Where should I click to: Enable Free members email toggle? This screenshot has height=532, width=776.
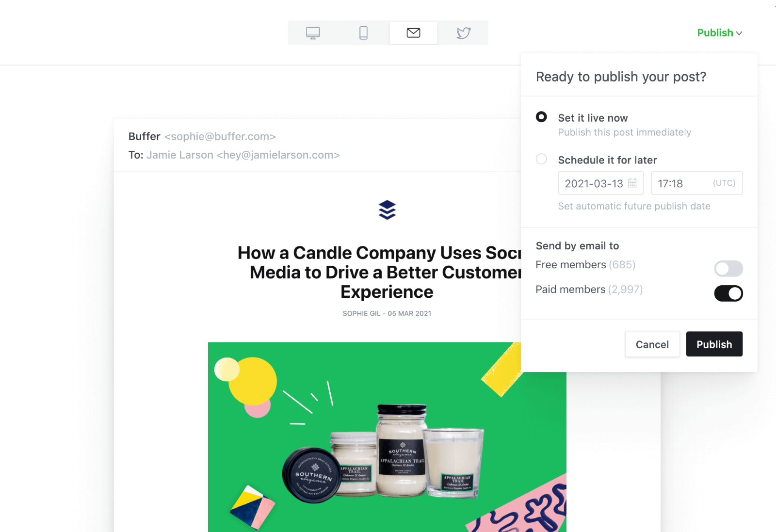click(728, 269)
